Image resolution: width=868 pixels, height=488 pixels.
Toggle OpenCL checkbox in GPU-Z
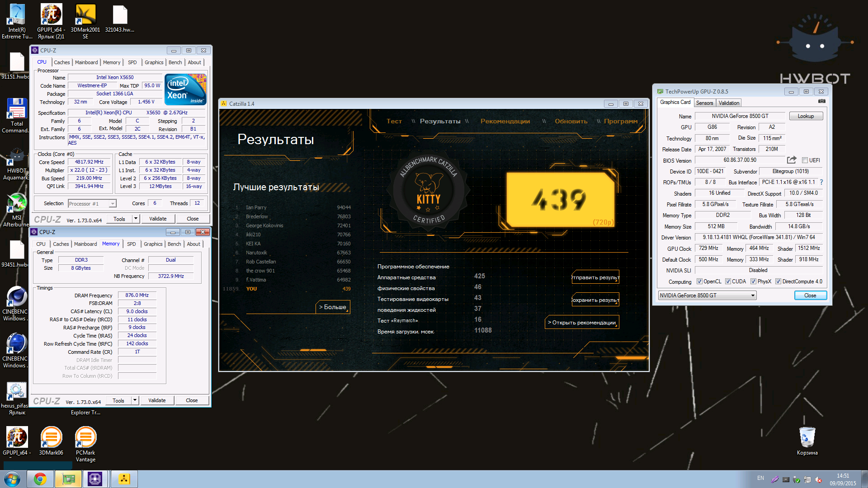click(x=699, y=282)
